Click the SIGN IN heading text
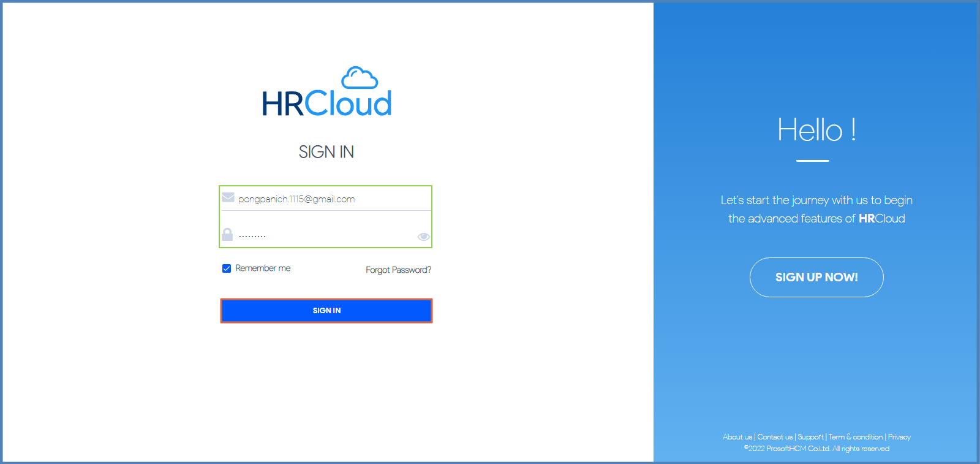The image size is (980, 464). (326, 152)
